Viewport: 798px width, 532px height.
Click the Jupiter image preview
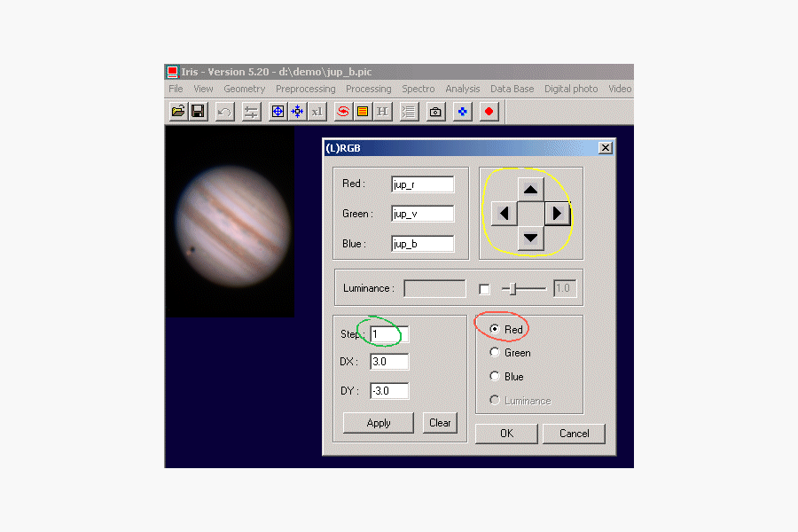230,222
